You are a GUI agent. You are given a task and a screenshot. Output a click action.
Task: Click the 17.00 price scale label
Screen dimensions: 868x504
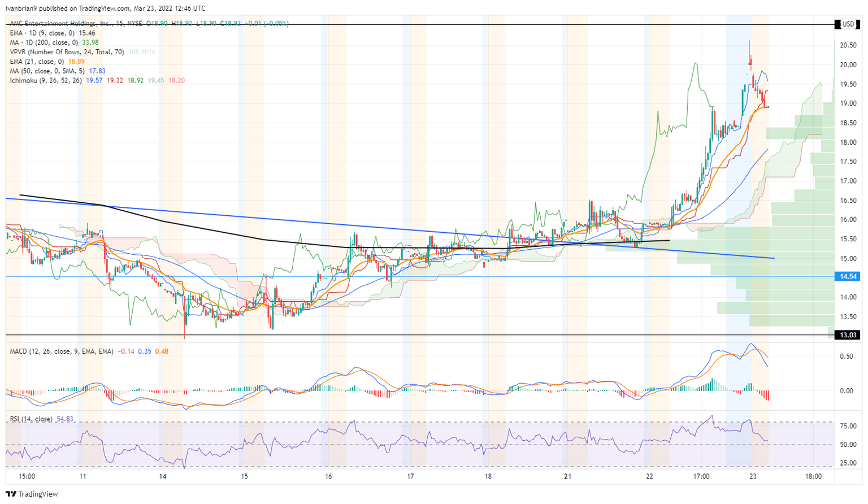pos(847,181)
